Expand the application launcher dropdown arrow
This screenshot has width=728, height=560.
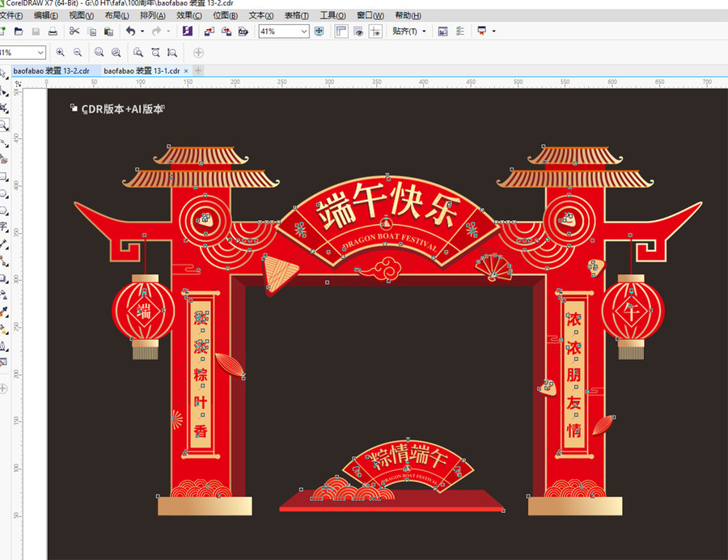pyautogui.click(x=493, y=31)
